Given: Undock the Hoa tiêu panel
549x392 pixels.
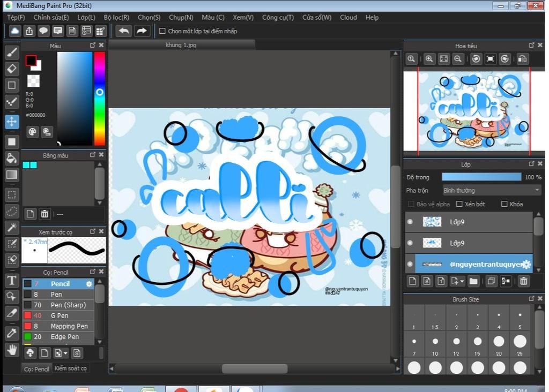Looking at the screenshot, I should click(531, 45).
